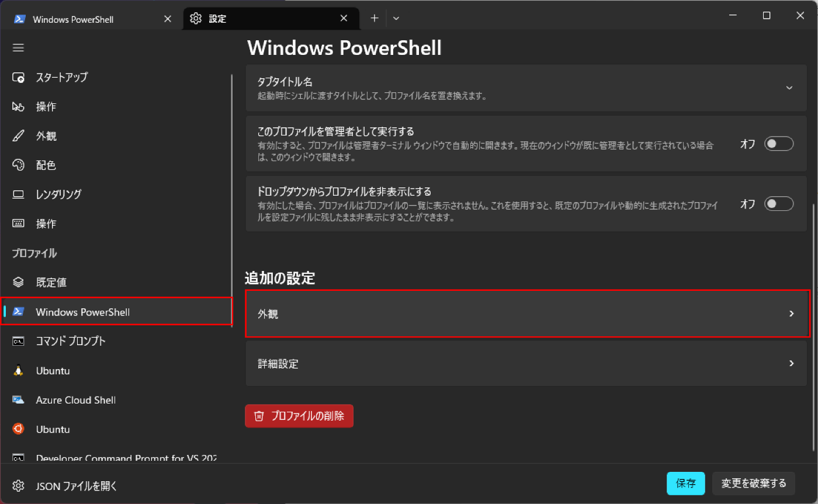Viewport: 818px width, 504px height.
Task: Open the hamburger navigation menu
Action: (x=18, y=48)
